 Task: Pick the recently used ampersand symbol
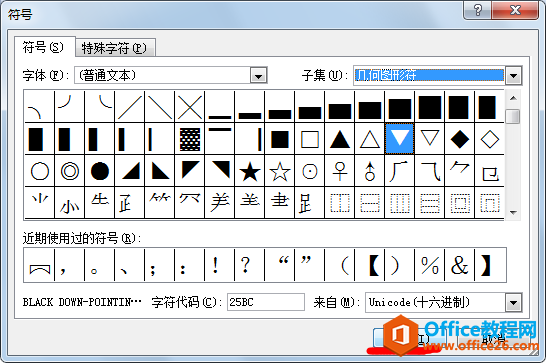point(459,265)
